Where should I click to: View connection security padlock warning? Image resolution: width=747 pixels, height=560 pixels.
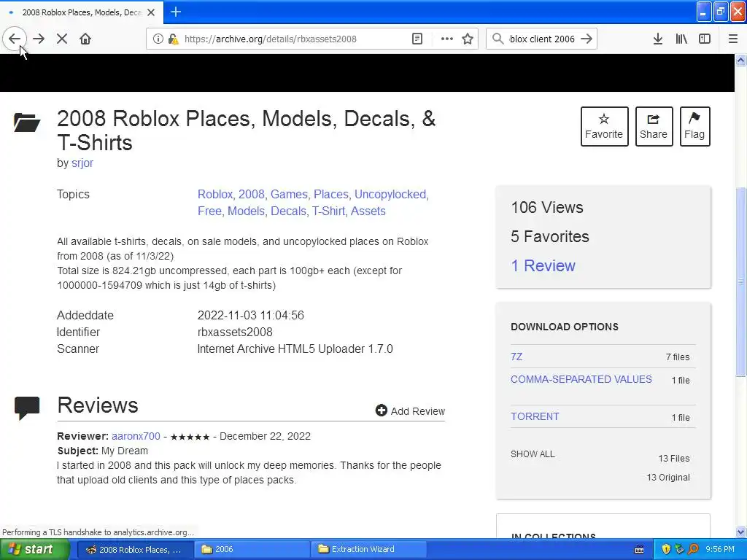(x=174, y=39)
